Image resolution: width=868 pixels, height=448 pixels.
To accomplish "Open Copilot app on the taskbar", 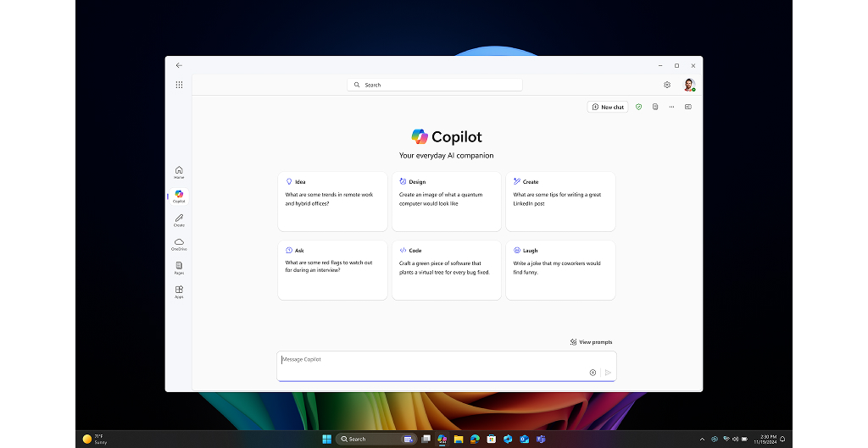I will (x=442, y=440).
